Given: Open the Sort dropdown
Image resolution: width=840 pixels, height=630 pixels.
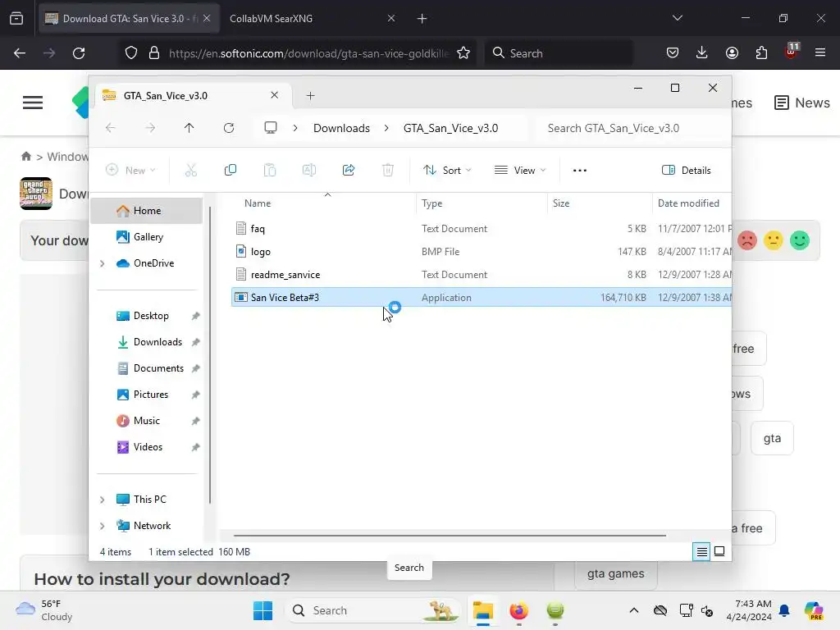Looking at the screenshot, I should coord(447,171).
